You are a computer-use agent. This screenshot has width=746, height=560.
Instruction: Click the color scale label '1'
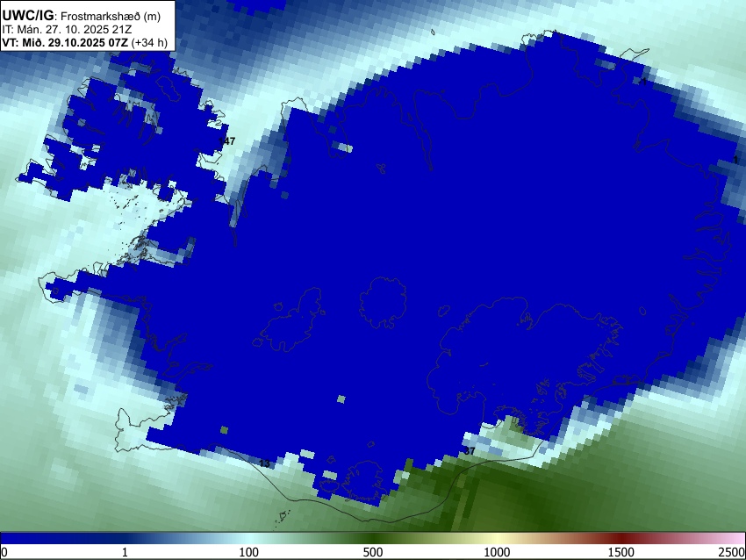click(x=125, y=552)
